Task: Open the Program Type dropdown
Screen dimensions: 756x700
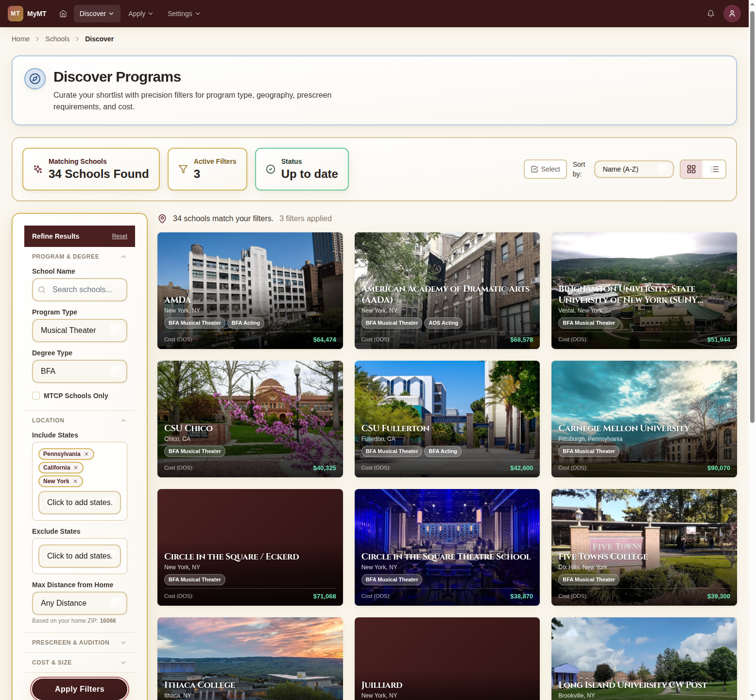Action: point(80,331)
